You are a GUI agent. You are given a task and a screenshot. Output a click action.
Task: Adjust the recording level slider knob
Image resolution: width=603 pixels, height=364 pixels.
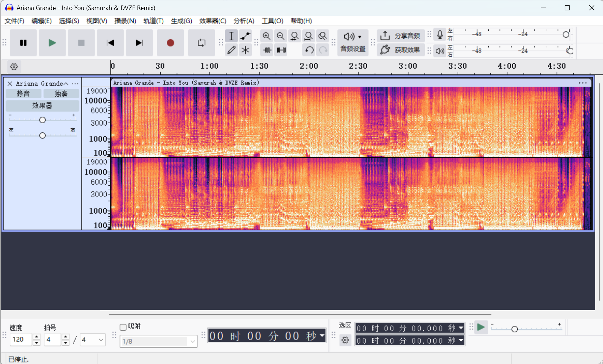[x=566, y=35]
